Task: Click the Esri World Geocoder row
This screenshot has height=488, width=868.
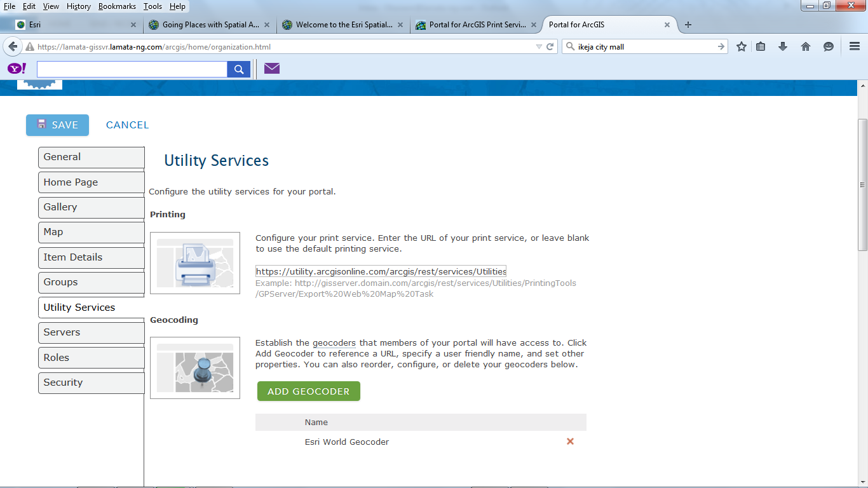Action: pyautogui.click(x=421, y=442)
